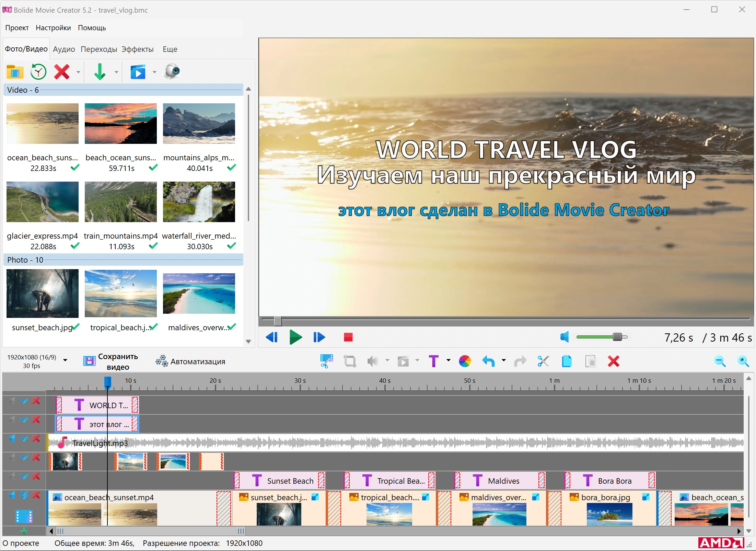Open the Проект menu
This screenshot has height=551, width=756.
pyautogui.click(x=17, y=28)
